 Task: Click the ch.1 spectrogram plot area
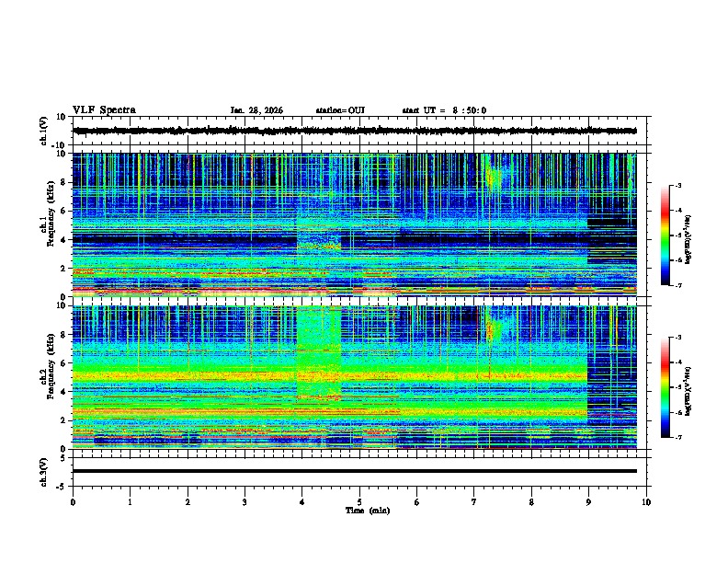tap(354, 224)
